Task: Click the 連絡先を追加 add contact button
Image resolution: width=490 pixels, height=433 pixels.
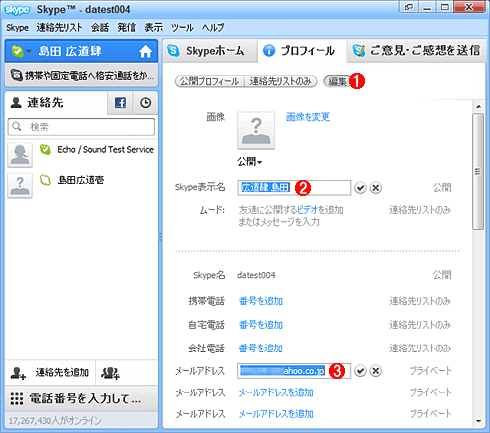Action: tap(50, 372)
